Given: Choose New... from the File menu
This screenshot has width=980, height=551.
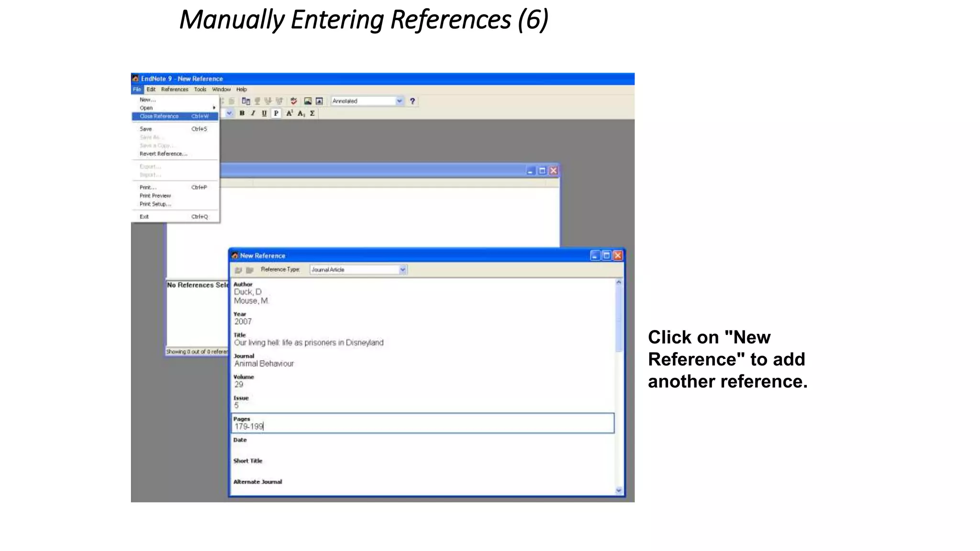Looking at the screenshot, I should point(175,99).
